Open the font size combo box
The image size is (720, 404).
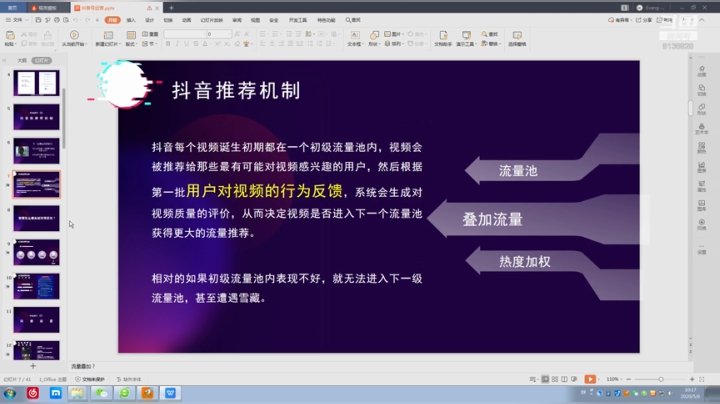(x=219, y=34)
